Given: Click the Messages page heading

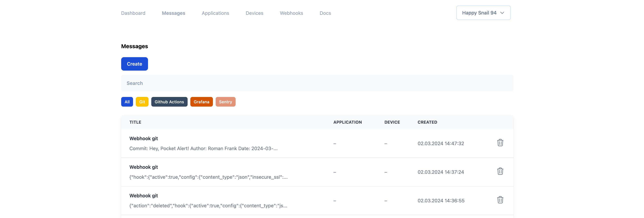Looking at the screenshot, I should tap(135, 46).
